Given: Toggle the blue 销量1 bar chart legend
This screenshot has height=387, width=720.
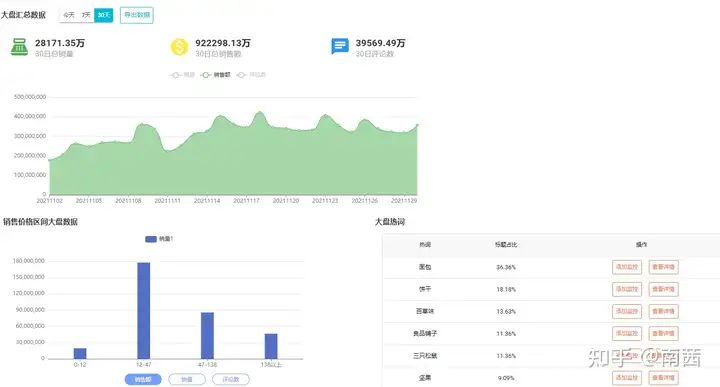Looking at the screenshot, I should point(159,239).
